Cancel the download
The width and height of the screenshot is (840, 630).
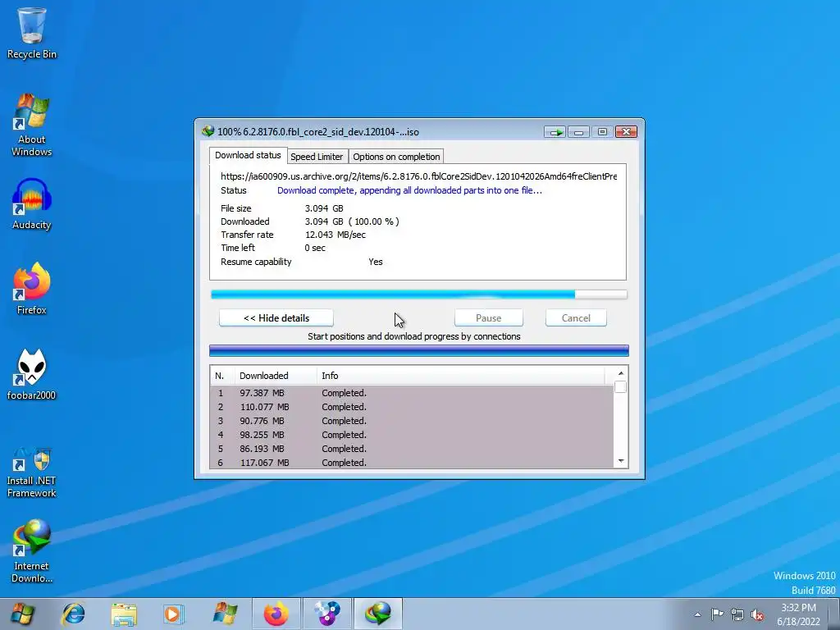[576, 317]
